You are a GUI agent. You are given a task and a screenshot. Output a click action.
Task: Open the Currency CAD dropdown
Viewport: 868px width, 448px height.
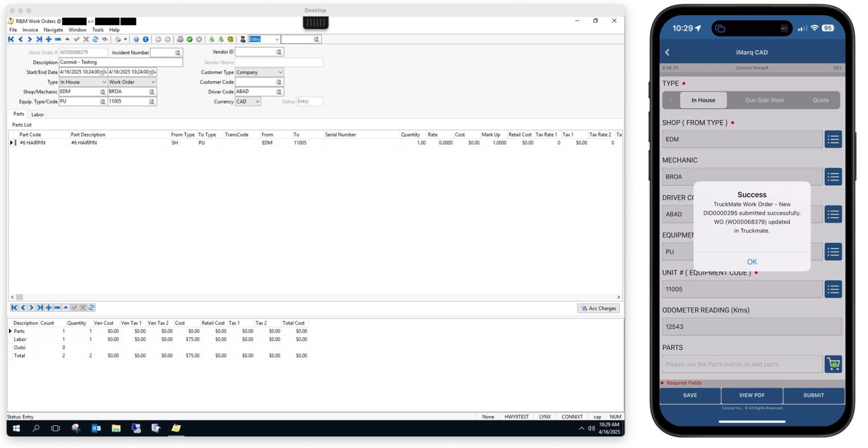pyautogui.click(x=256, y=101)
